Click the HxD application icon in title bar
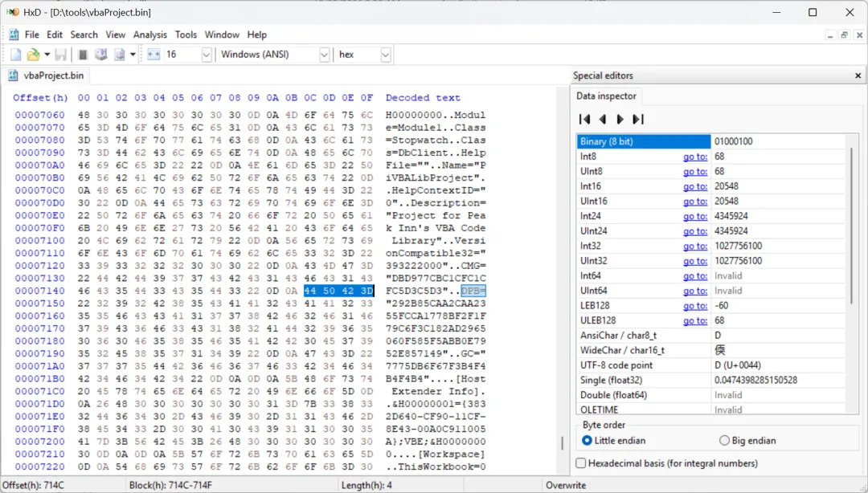 pyautogui.click(x=13, y=12)
